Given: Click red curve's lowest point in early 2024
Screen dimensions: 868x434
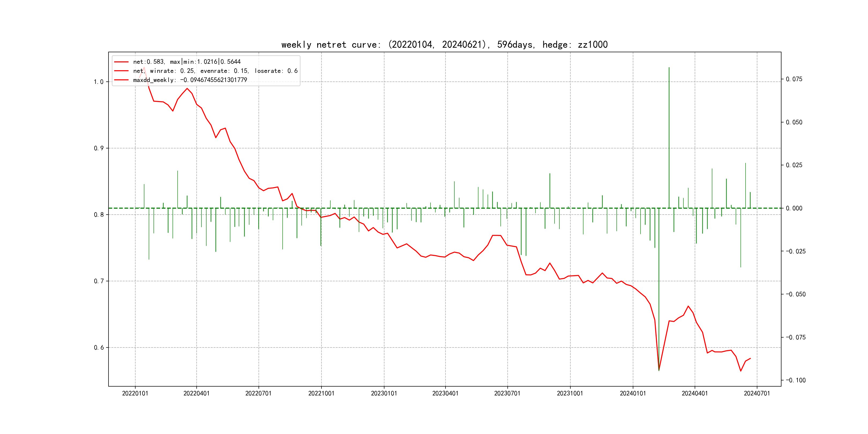Looking at the screenshot, I should coord(659,370).
